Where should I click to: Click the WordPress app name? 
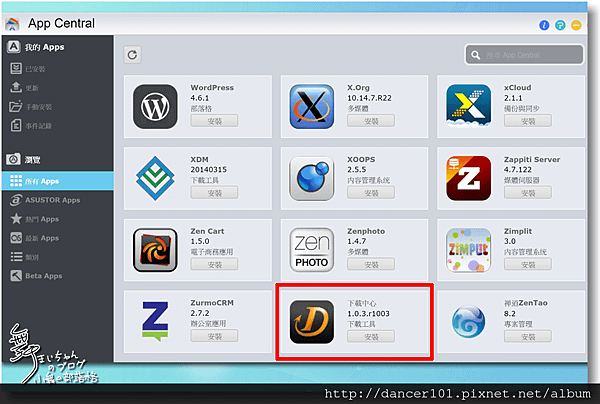(x=212, y=88)
